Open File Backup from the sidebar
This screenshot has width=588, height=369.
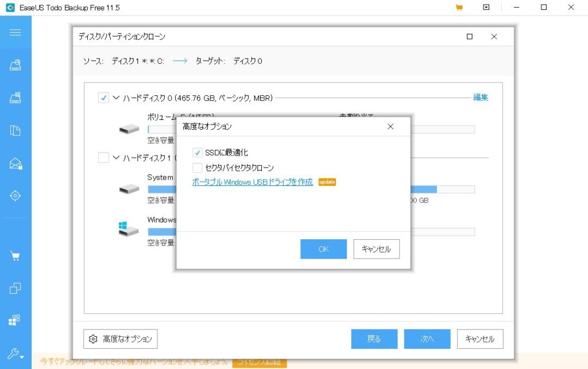point(15,130)
